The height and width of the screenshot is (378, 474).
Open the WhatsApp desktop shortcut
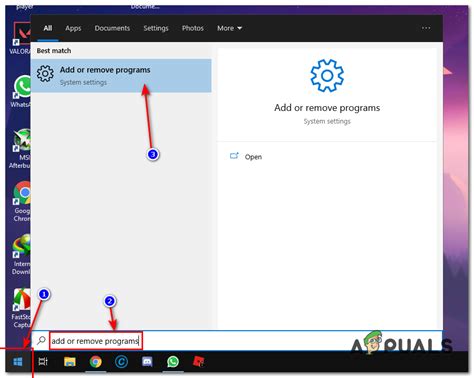coord(22,91)
